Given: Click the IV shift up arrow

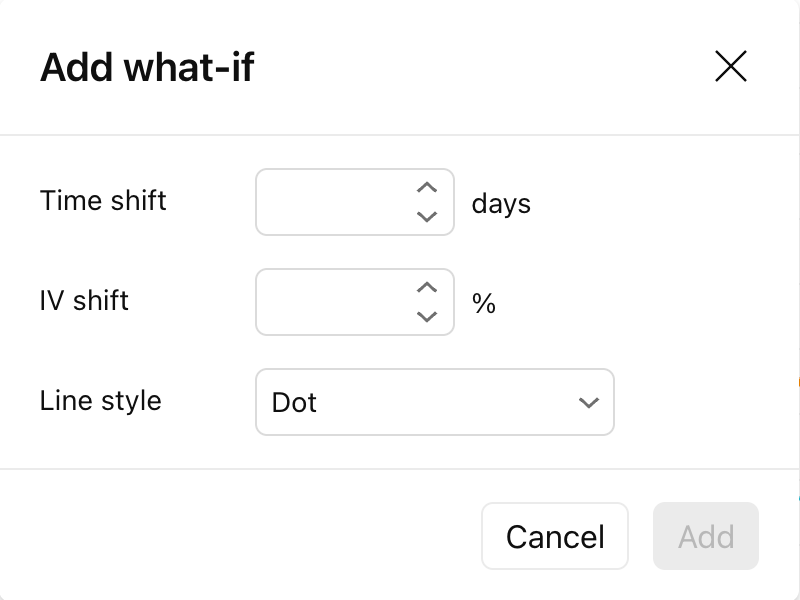Looking at the screenshot, I should point(427,288).
